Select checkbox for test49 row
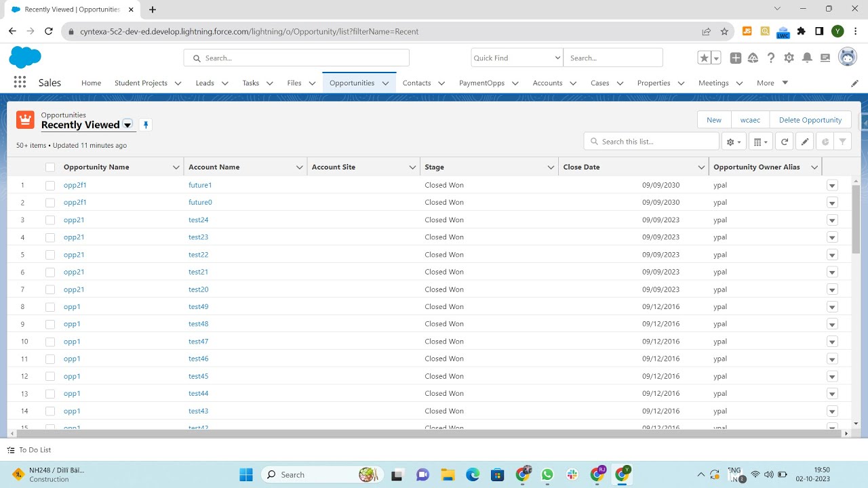Screen dimensions: 868x488 pos(50,307)
